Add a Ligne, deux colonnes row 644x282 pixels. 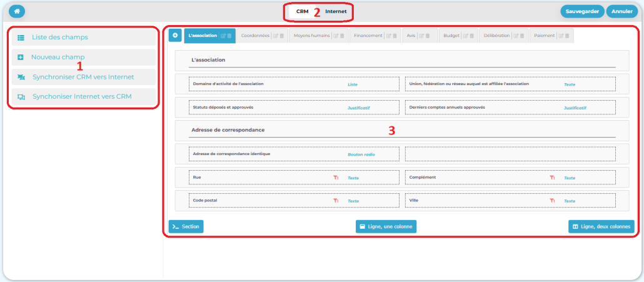(601, 226)
